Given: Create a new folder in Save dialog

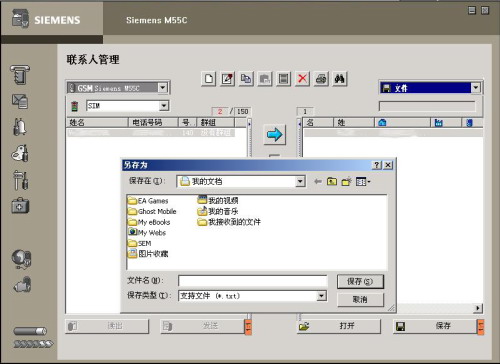Looking at the screenshot, I should click(x=346, y=182).
